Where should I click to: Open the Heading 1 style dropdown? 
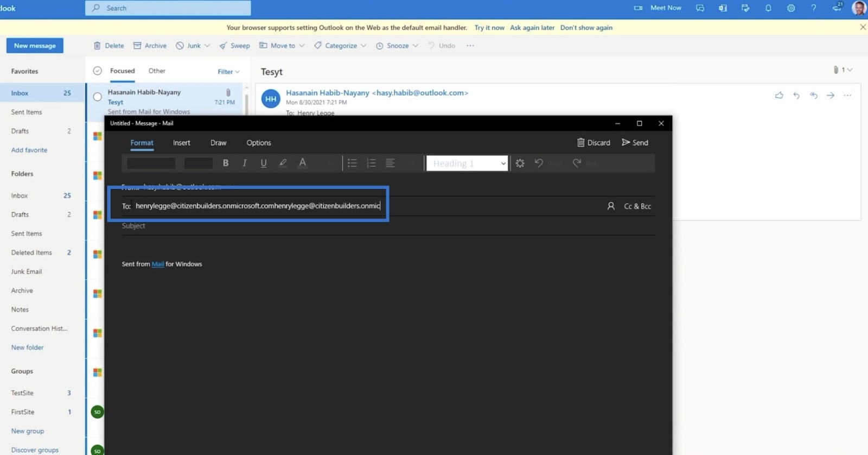pyautogui.click(x=467, y=163)
